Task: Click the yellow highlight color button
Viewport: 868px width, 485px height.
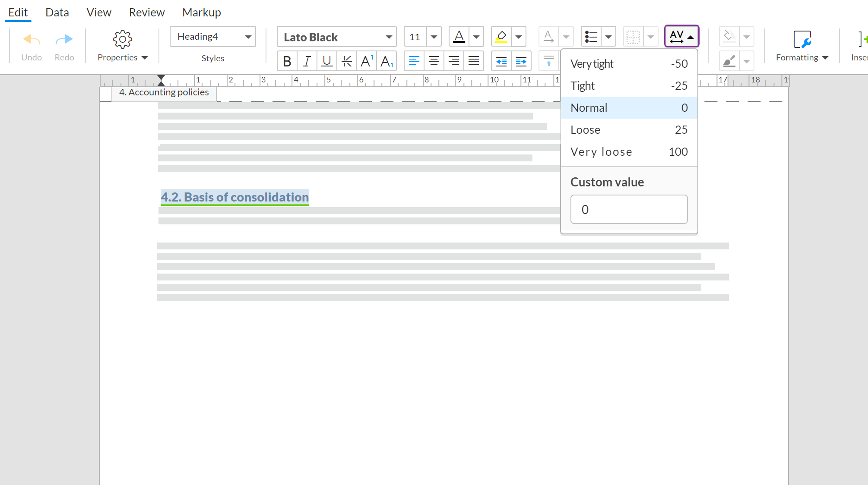Action: coord(501,37)
